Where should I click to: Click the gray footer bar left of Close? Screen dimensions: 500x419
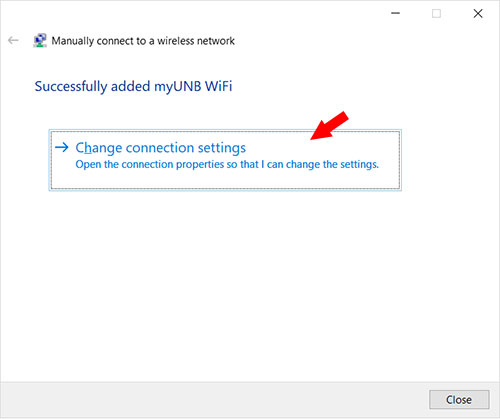(213, 400)
